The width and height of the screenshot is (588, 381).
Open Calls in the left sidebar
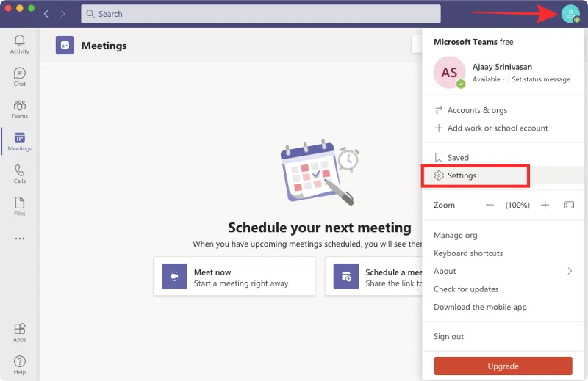coord(20,173)
